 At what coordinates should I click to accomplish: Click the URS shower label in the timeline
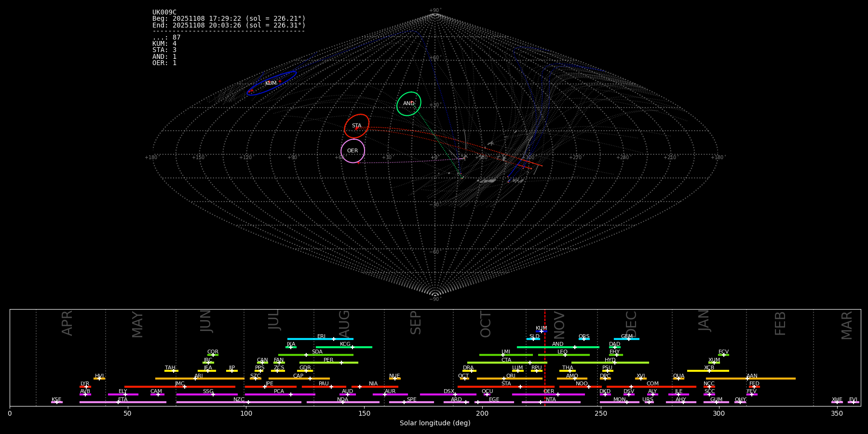pos(648,399)
